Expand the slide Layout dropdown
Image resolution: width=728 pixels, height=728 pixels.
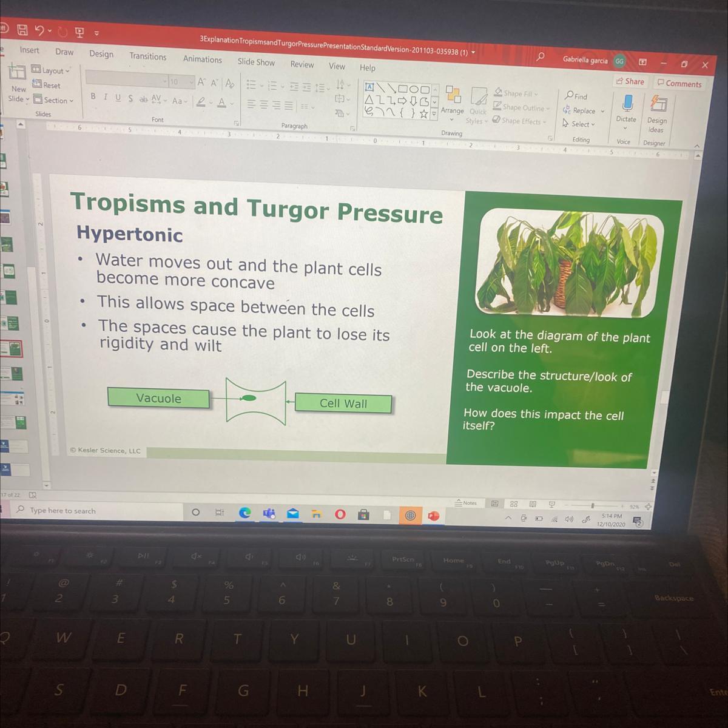coord(51,70)
